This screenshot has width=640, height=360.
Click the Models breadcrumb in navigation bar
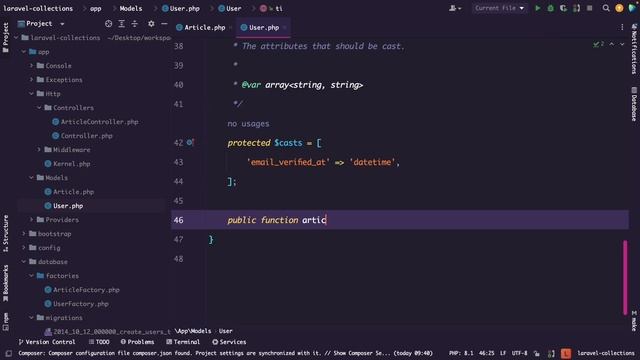[131, 8]
